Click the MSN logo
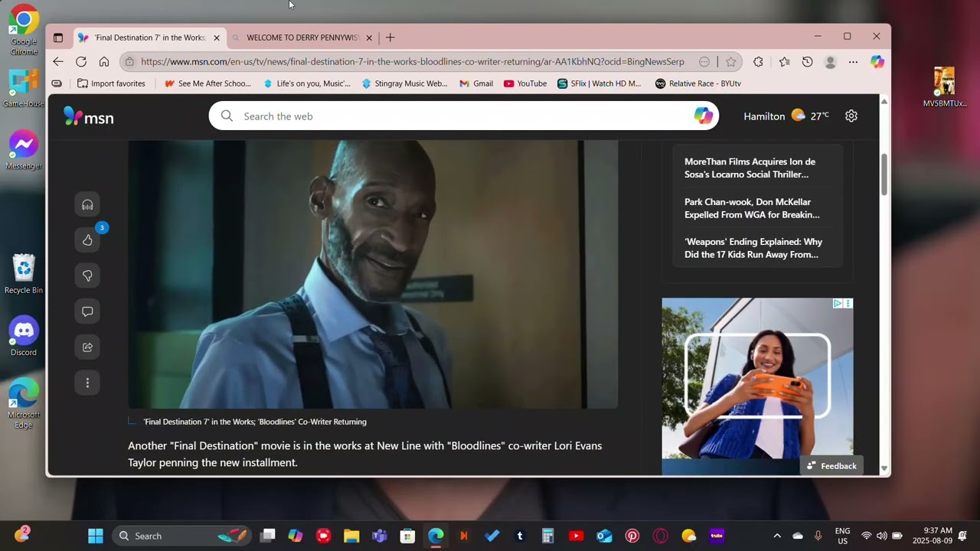Screen dimensions: 980x551 coord(89,116)
